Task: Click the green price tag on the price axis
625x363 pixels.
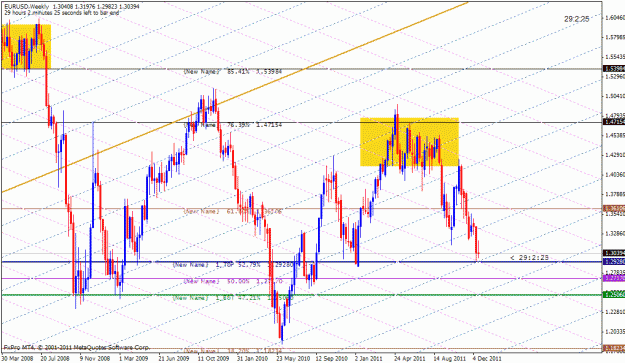Action: point(614,294)
